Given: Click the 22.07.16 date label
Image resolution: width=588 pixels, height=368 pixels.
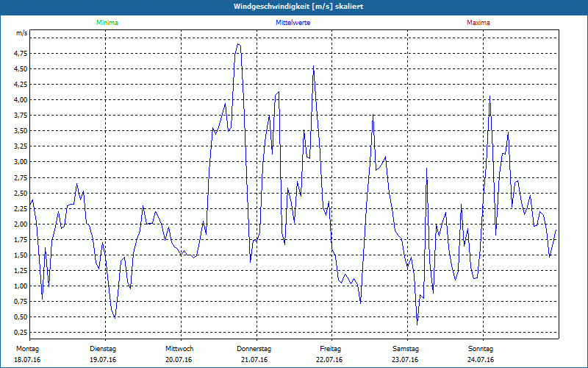Looking at the screenshot, I should coord(329,360).
